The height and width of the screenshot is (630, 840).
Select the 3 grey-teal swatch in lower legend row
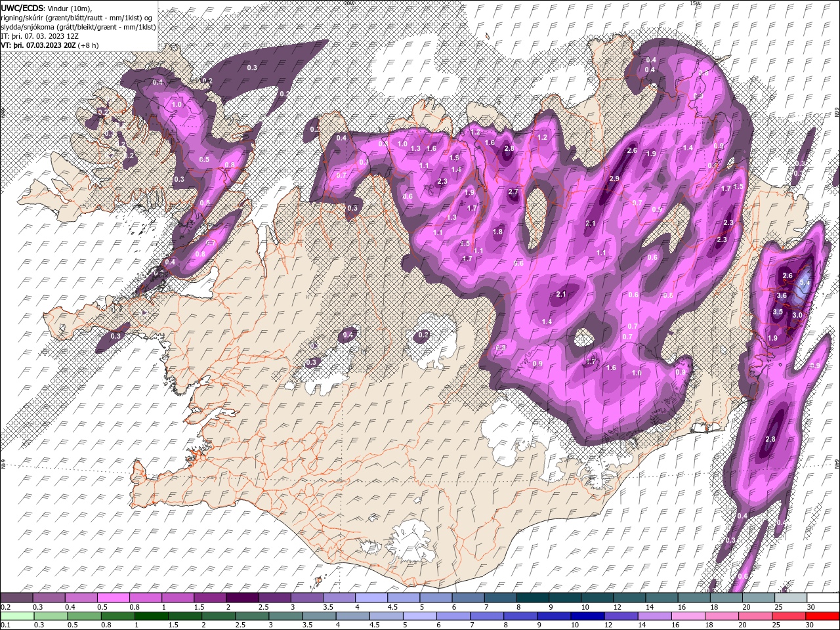point(285,616)
